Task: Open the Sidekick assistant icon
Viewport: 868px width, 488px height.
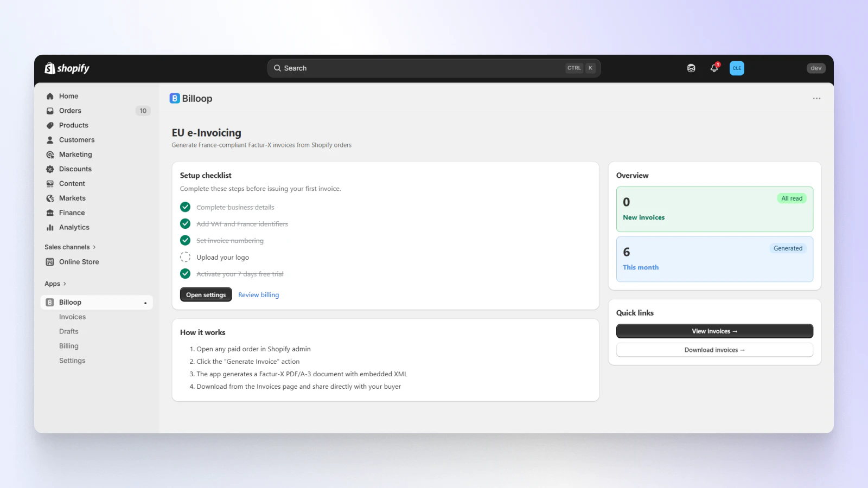Action: [x=691, y=68]
